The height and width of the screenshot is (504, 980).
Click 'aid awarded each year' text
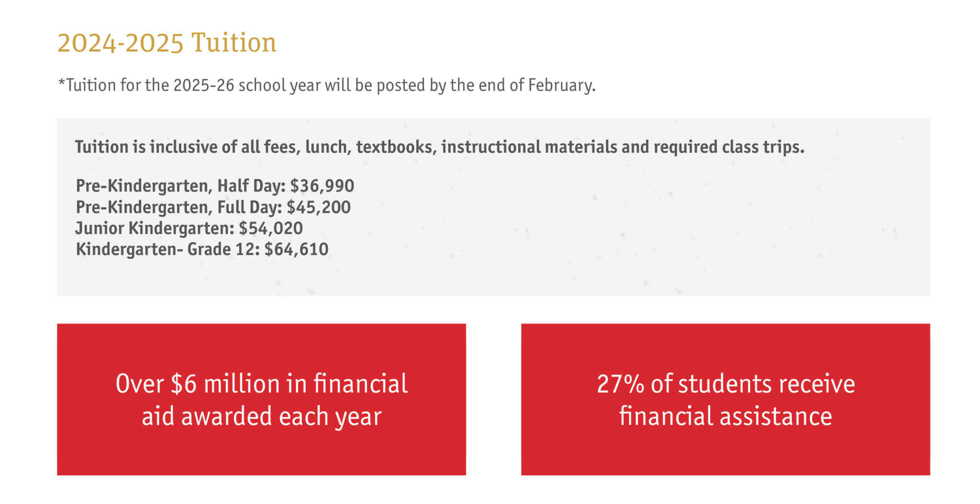[x=262, y=416]
